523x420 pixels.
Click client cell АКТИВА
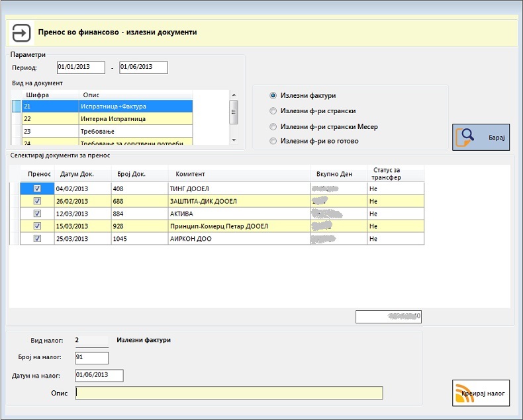pyautogui.click(x=239, y=214)
